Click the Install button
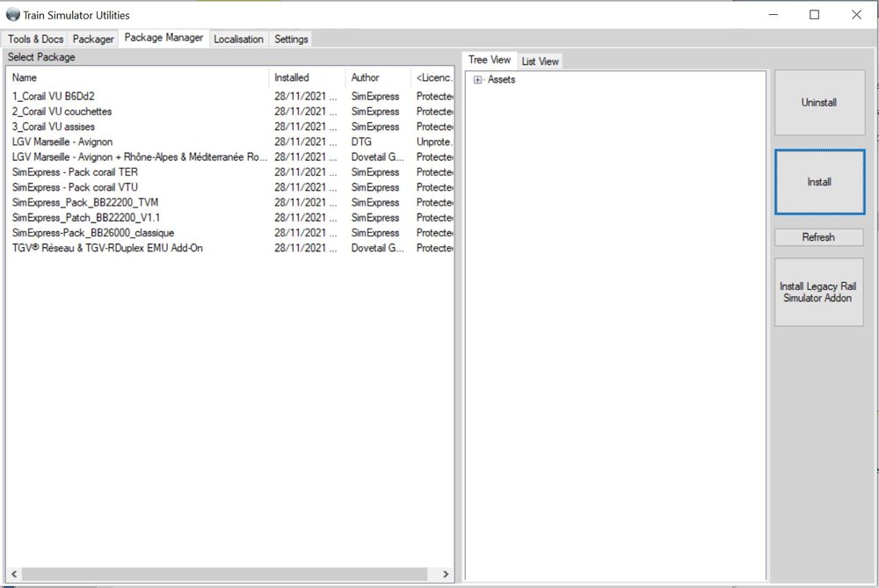 819,182
